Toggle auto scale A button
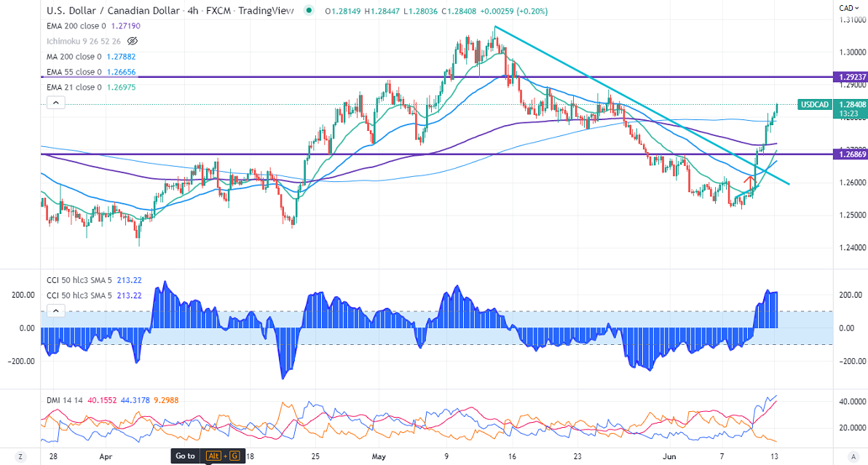The width and height of the screenshot is (868, 465). [853, 457]
